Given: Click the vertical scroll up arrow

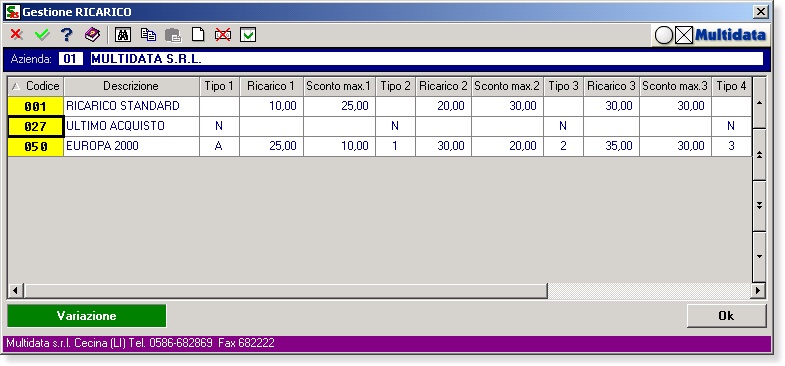Looking at the screenshot, I should [759, 103].
